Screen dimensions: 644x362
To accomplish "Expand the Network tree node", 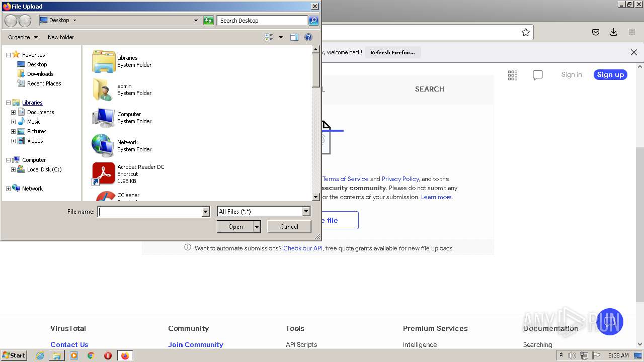I will (x=8, y=189).
